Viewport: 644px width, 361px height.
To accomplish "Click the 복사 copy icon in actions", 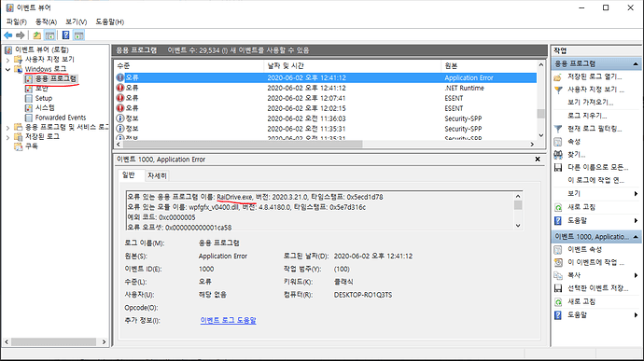I will [558, 275].
